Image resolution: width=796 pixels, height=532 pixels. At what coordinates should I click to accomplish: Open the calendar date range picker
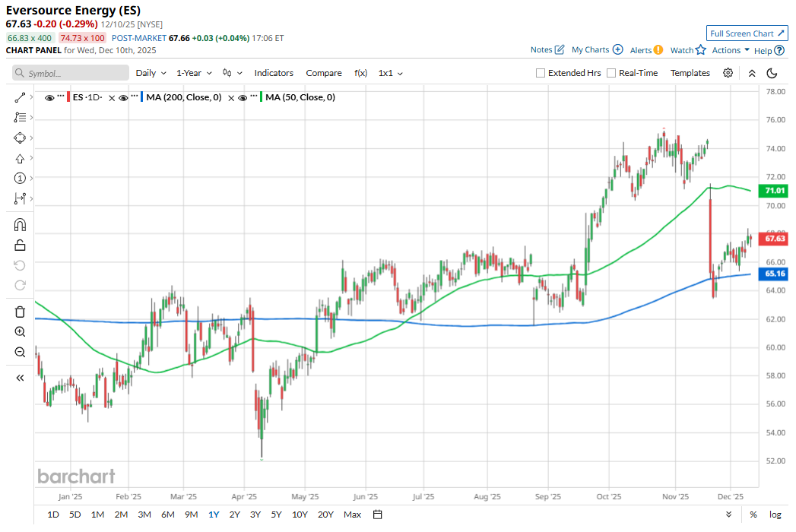(x=378, y=515)
